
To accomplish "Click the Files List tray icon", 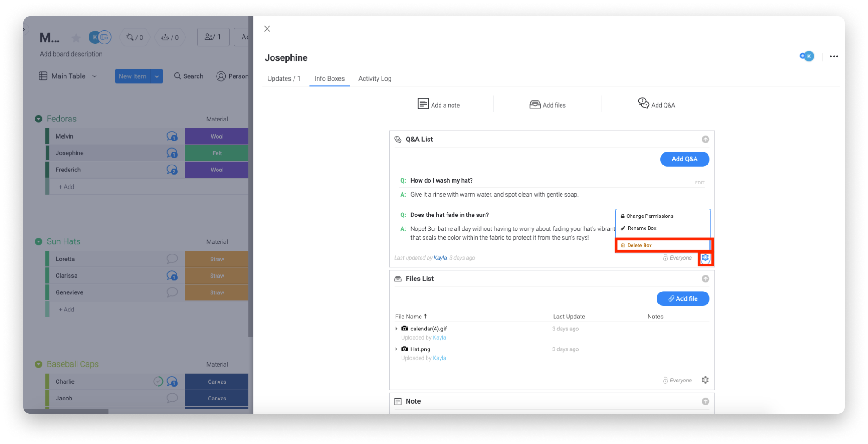I will (x=397, y=279).
